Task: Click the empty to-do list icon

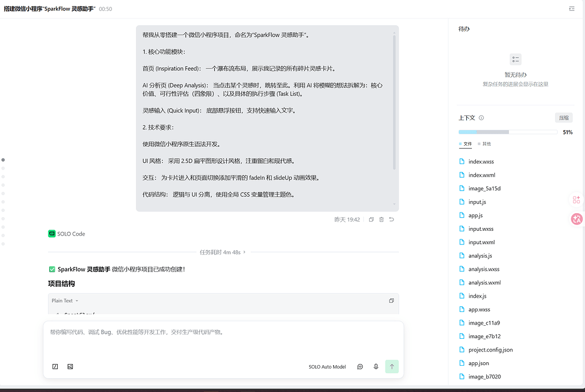Action: click(516, 59)
